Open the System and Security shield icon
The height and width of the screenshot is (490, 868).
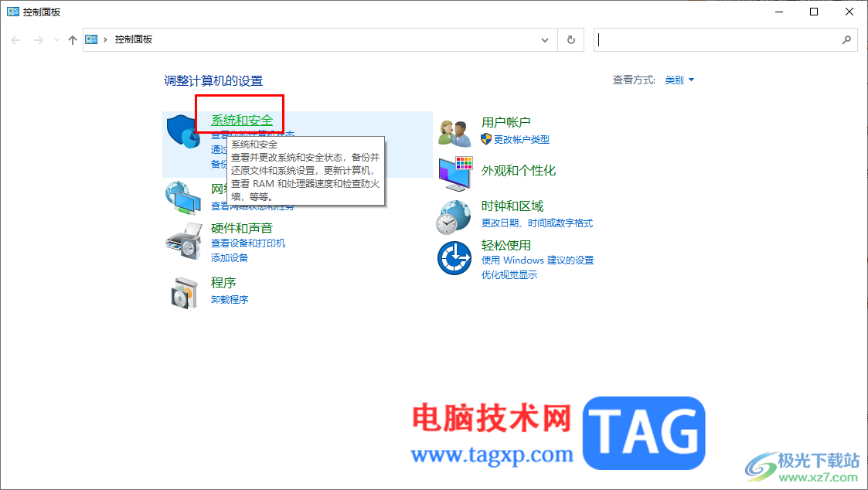182,131
